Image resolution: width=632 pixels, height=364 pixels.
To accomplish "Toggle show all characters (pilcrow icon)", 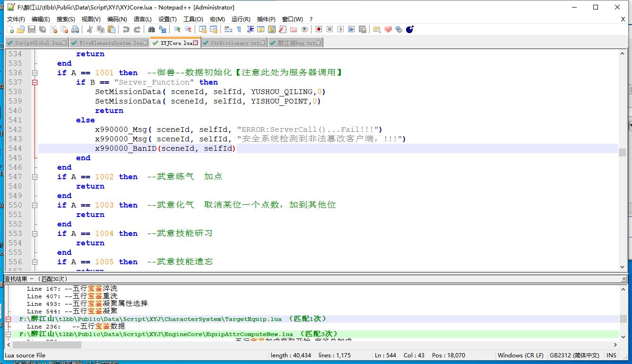I will [x=239, y=29].
